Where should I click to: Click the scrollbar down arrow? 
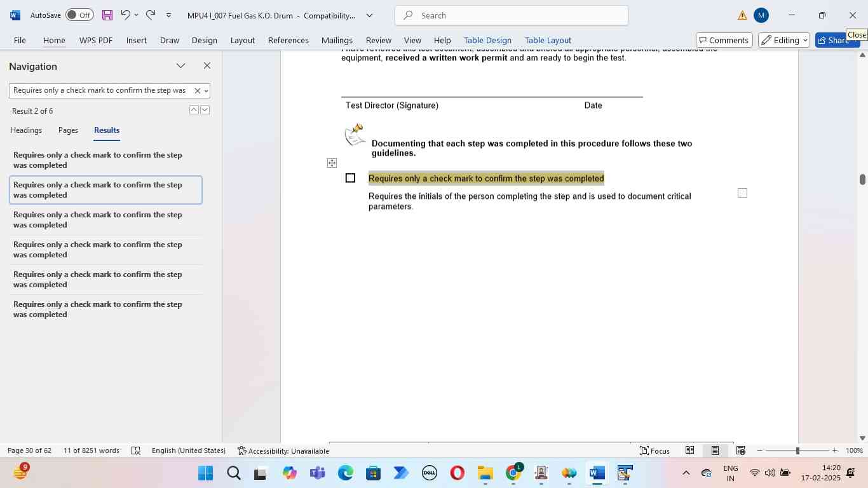862,438
